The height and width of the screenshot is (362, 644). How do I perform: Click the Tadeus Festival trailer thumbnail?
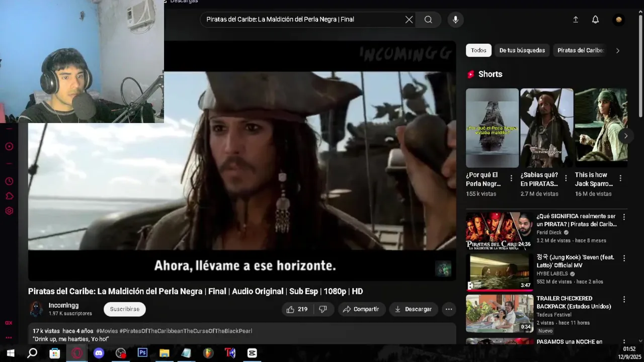pos(500,313)
